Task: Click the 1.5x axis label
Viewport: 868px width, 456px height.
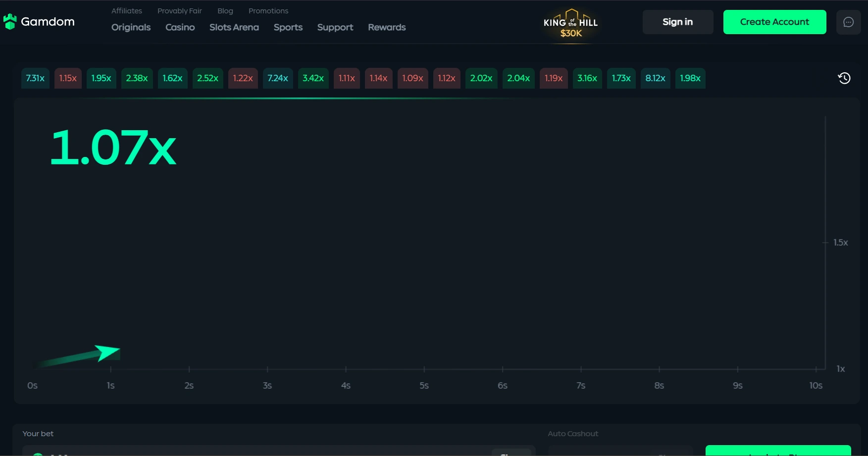Action: click(840, 243)
